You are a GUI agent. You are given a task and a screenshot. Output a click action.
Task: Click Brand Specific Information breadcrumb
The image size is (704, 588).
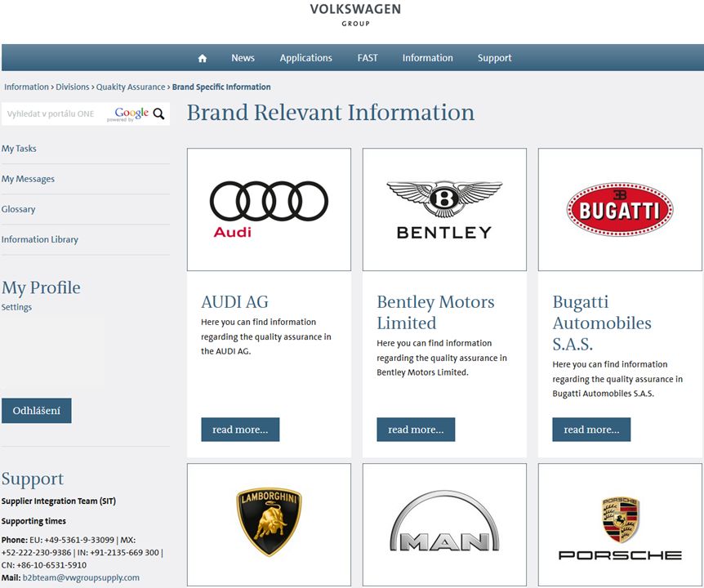coord(221,87)
